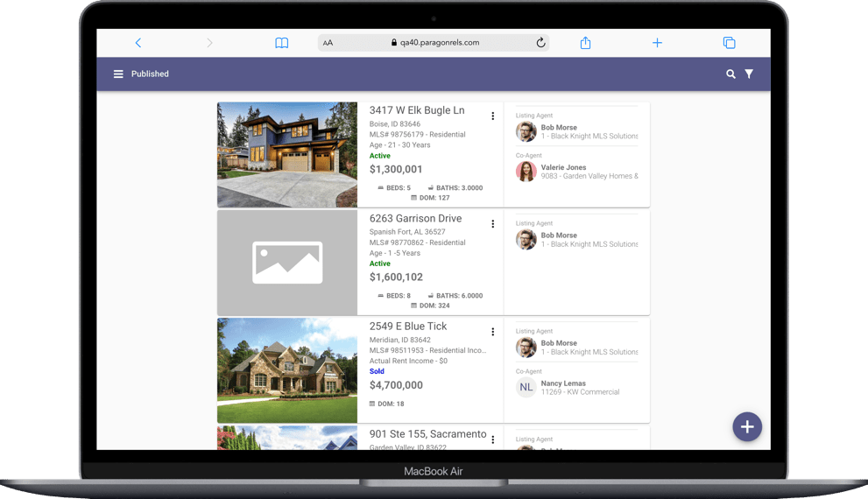Screen dimensions: 868x499
Task: Click 11269 - KW Commercial office text
Action: [580, 392]
